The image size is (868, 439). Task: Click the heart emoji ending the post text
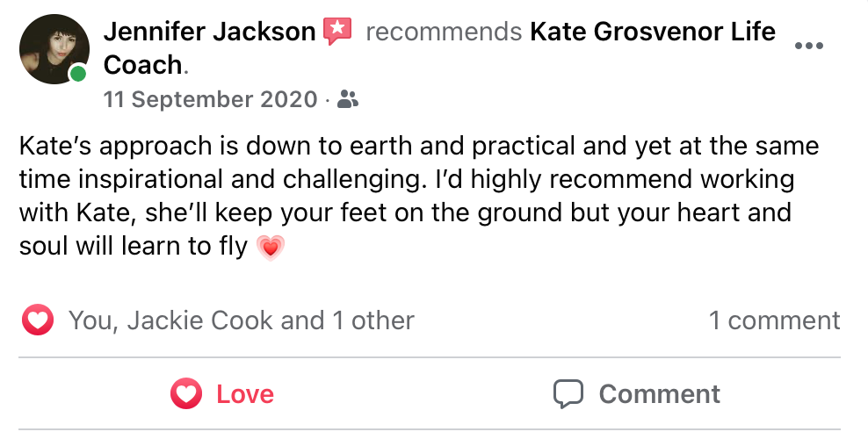[271, 248]
